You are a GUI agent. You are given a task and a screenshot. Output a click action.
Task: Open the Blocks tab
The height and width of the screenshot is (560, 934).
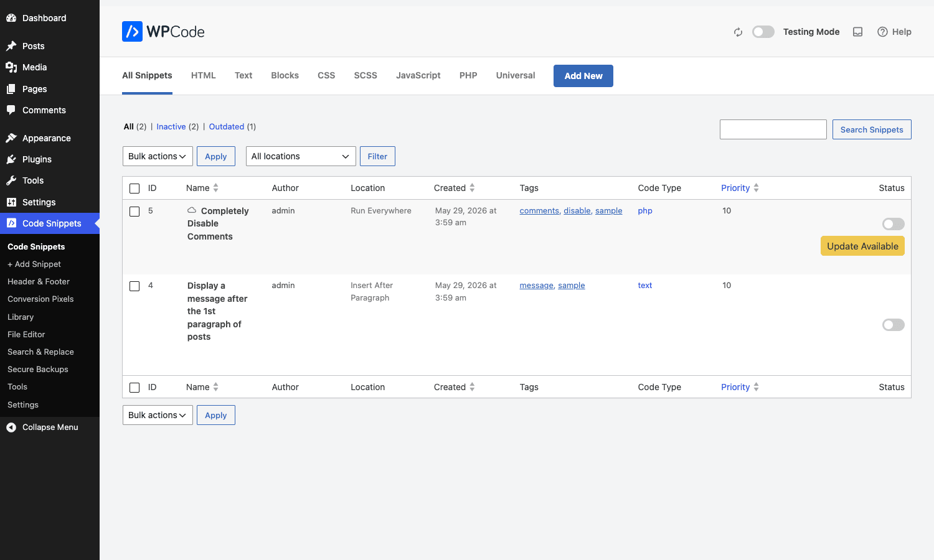pyautogui.click(x=285, y=75)
